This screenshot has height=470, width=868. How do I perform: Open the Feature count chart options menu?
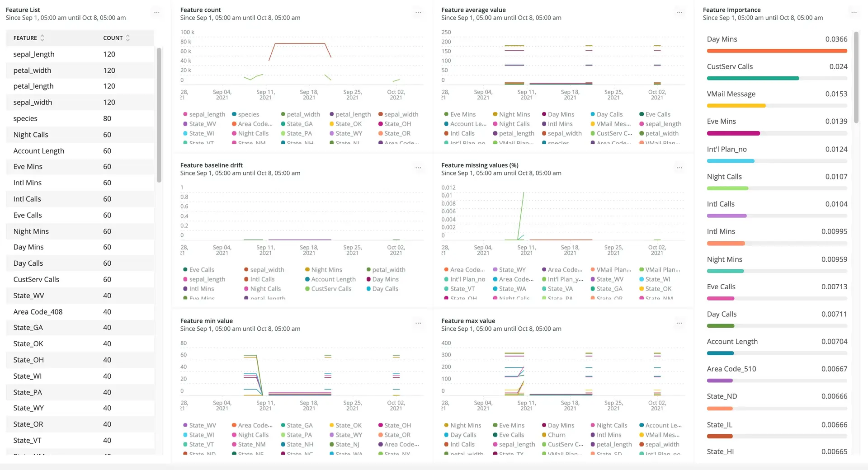(x=418, y=13)
